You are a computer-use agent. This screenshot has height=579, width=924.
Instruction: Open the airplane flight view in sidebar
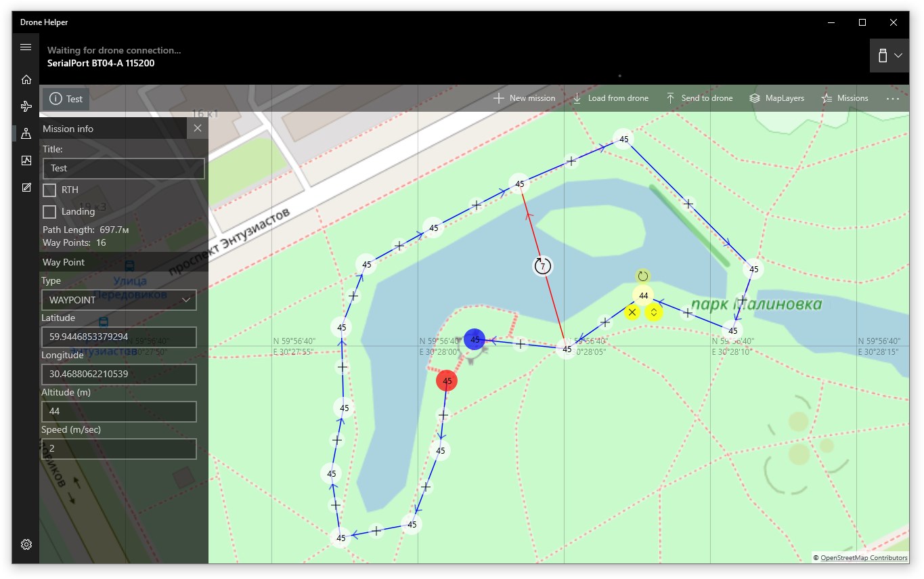click(x=26, y=106)
